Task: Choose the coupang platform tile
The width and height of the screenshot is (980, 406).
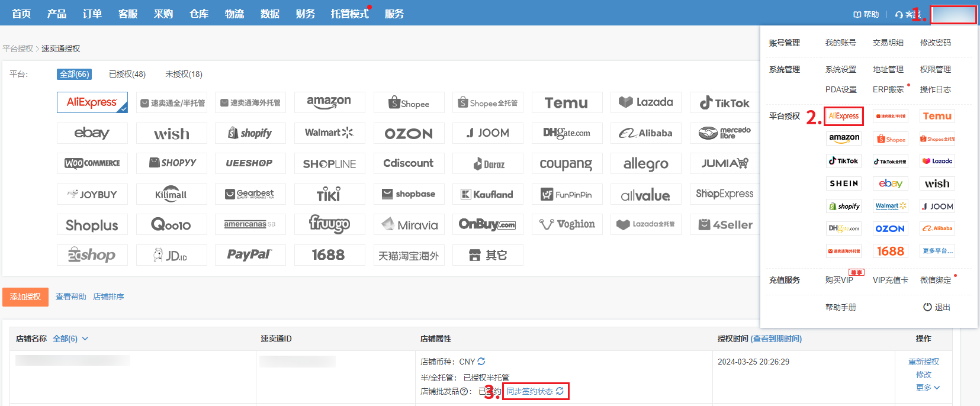Action: pos(567,163)
